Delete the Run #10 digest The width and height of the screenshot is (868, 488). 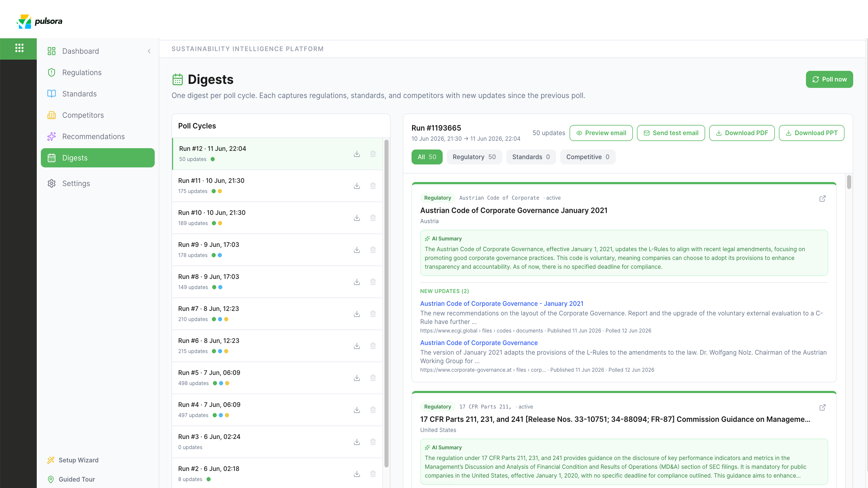(373, 218)
